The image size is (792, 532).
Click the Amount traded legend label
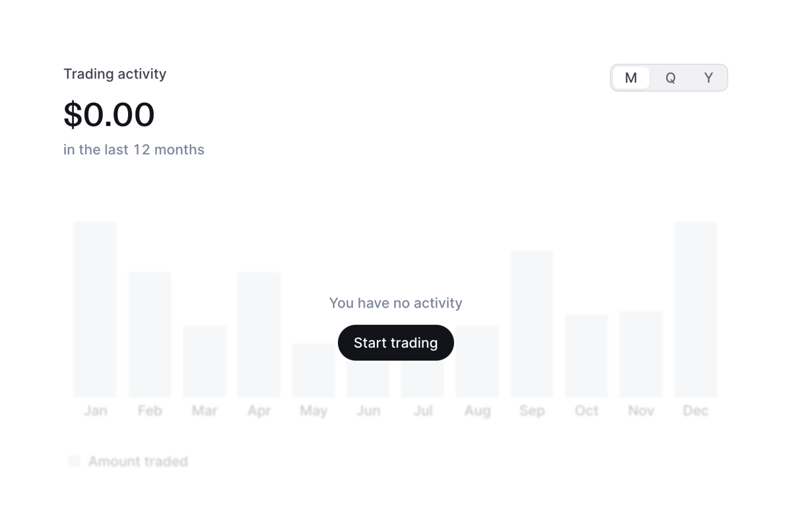point(139,461)
